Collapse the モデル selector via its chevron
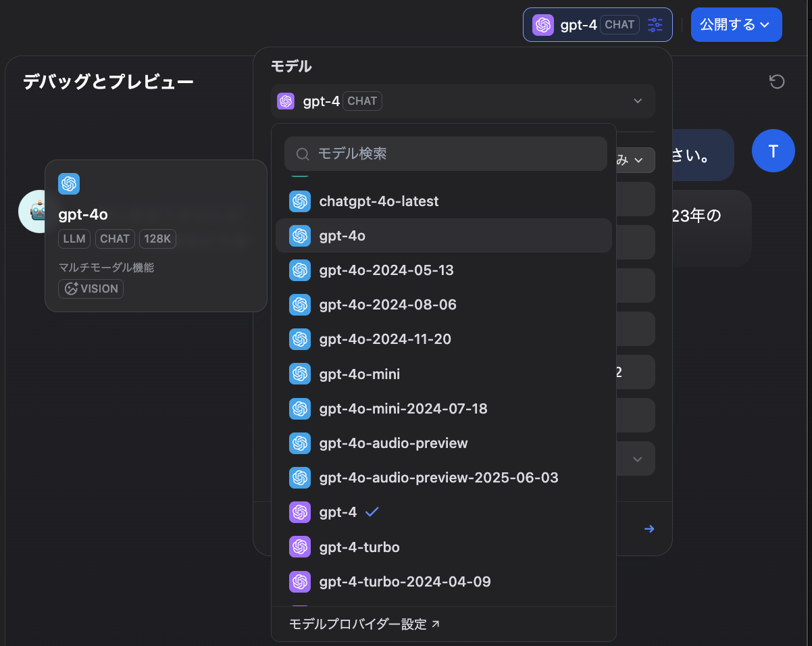Screen dimensions: 812x646 tap(637, 101)
